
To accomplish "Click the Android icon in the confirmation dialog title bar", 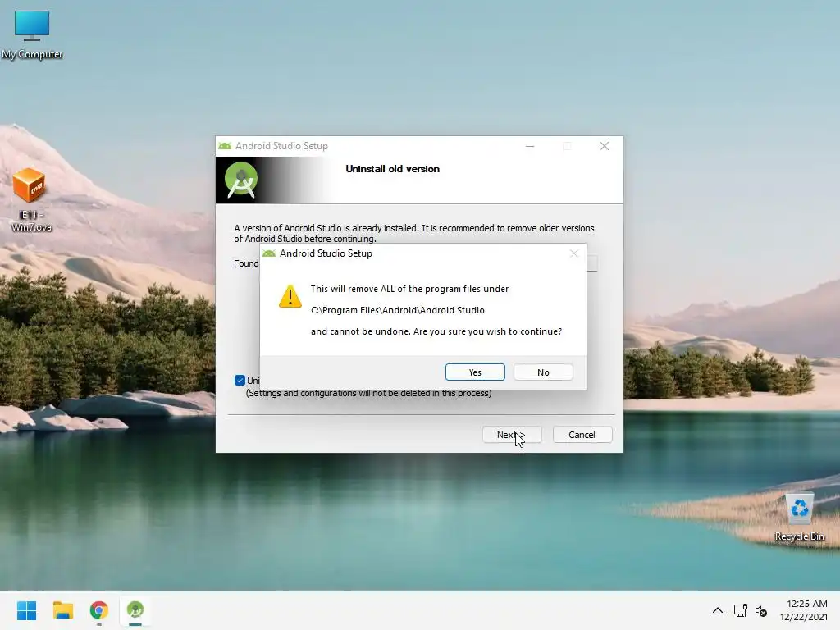I will point(269,253).
